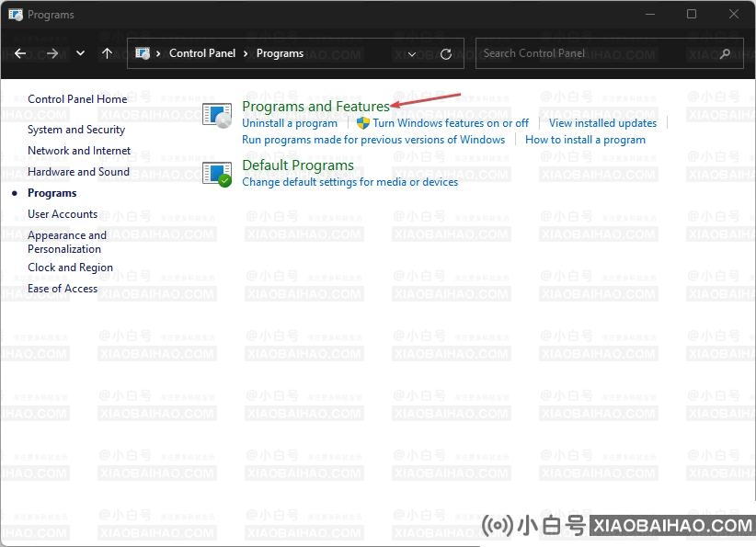This screenshot has height=547, width=756.
Task: Go forward with the forward arrow
Action: (52, 53)
